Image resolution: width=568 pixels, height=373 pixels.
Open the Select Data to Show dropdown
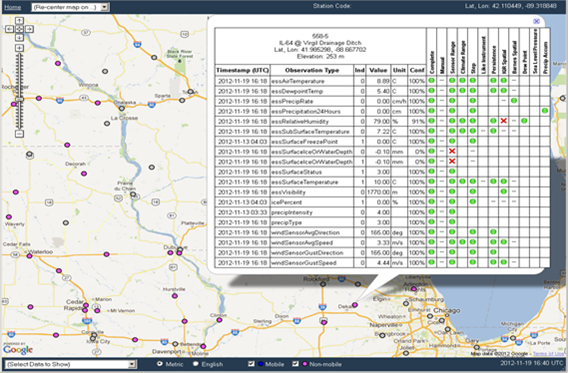click(71, 364)
